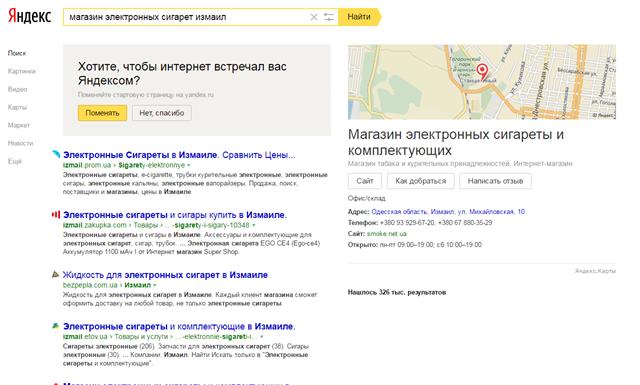Click Измаил breadcrumb in bezpepla result
This screenshot has height=385, width=640.
point(138,285)
